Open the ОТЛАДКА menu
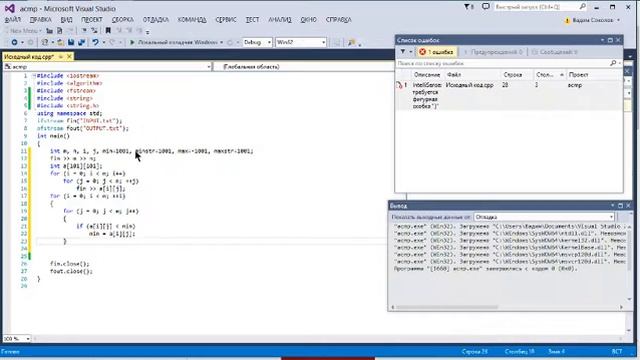The image size is (640, 360). 156,20
